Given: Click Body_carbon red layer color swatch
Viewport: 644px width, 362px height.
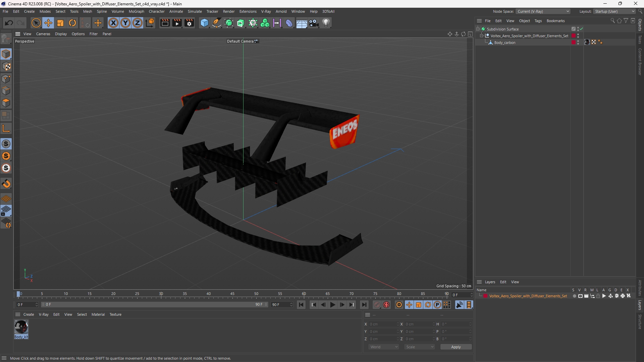Looking at the screenshot, I should coord(574,42).
